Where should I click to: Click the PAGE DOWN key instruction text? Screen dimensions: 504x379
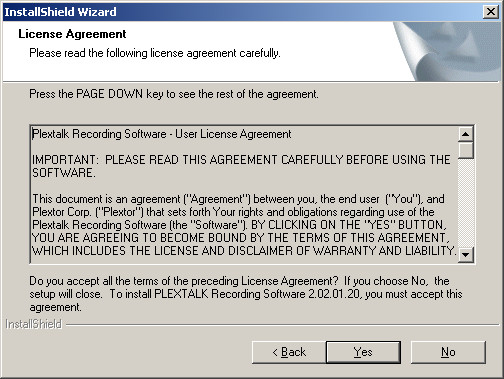click(174, 94)
